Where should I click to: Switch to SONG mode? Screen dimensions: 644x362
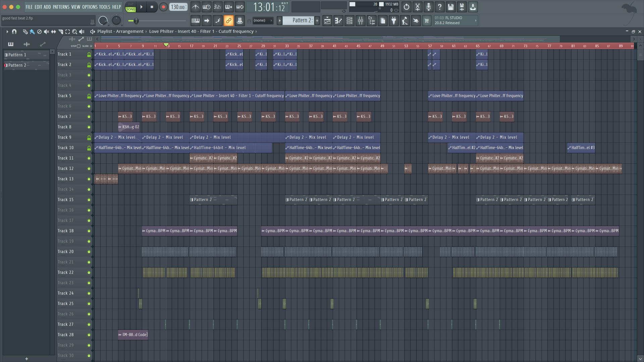pos(131,9)
